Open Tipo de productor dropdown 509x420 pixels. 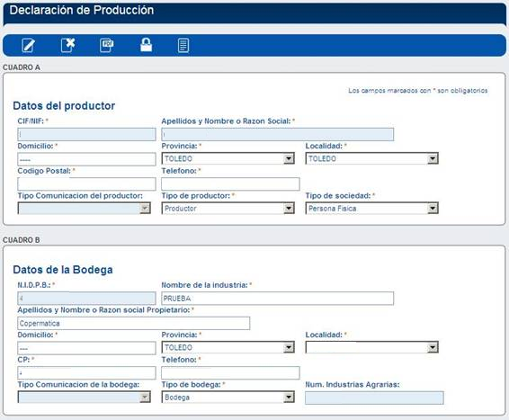click(228, 208)
